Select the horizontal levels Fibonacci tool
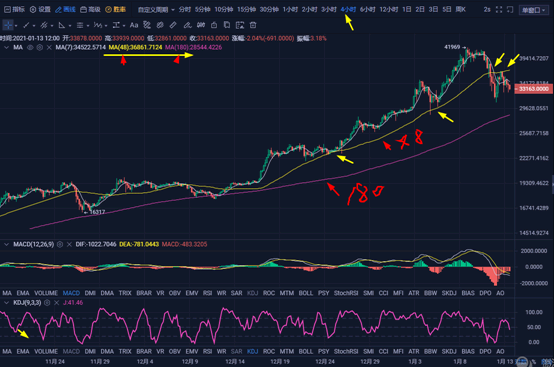Viewport: 554px width, 367px height. [x=80, y=25]
